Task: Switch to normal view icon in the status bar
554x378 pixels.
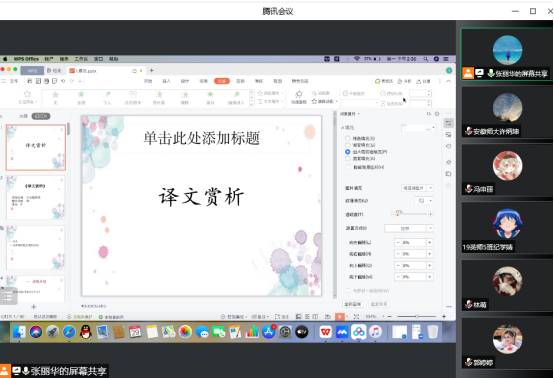Action: point(299,317)
